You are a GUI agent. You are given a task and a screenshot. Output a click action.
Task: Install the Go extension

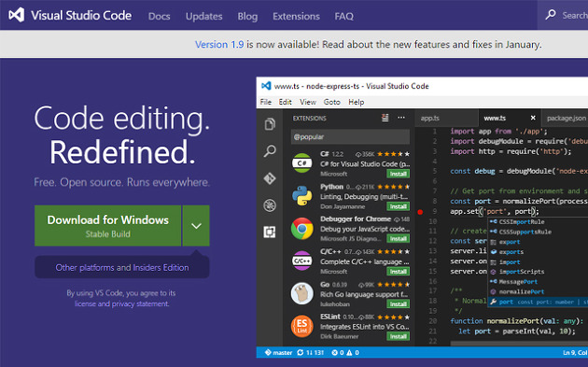click(x=398, y=303)
